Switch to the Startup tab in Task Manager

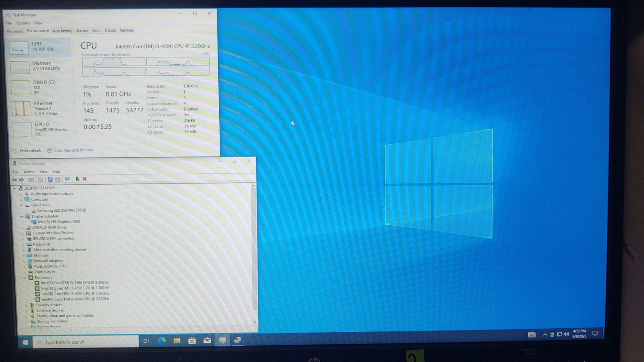82,31
